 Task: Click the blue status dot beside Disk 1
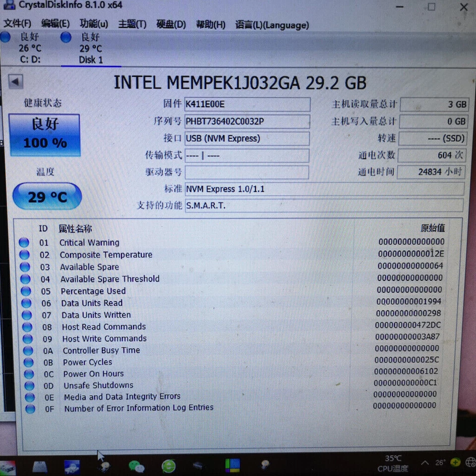66,37
